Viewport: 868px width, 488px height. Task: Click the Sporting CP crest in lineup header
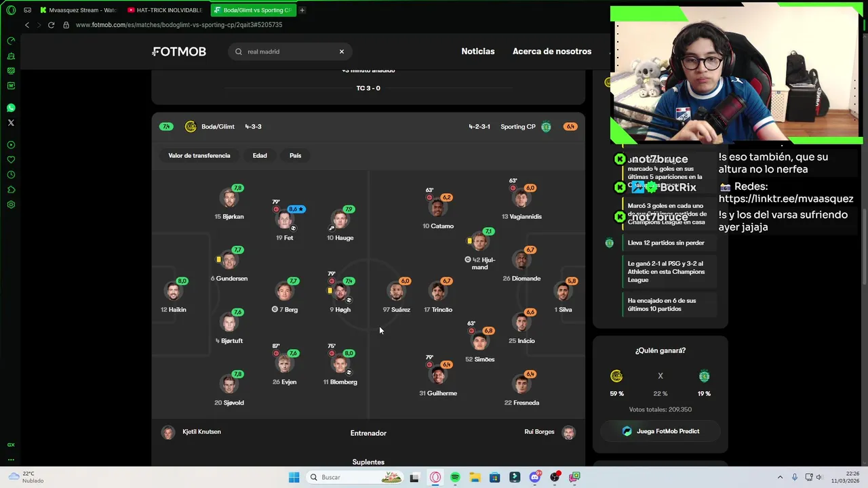click(546, 127)
